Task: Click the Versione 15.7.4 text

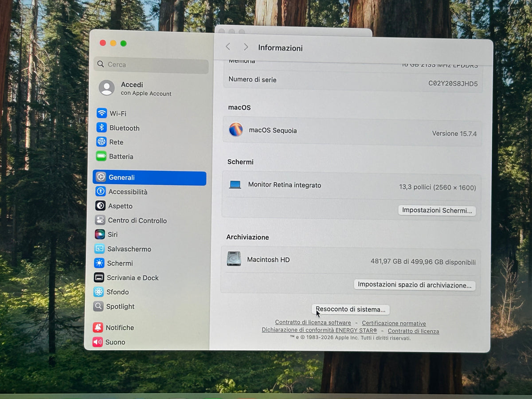Action: click(454, 133)
